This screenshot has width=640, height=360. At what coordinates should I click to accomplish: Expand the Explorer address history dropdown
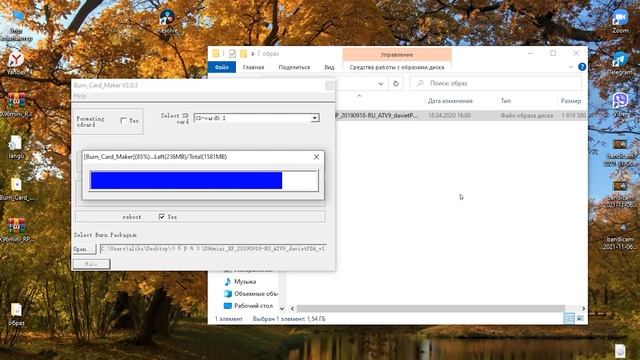tap(380, 83)
